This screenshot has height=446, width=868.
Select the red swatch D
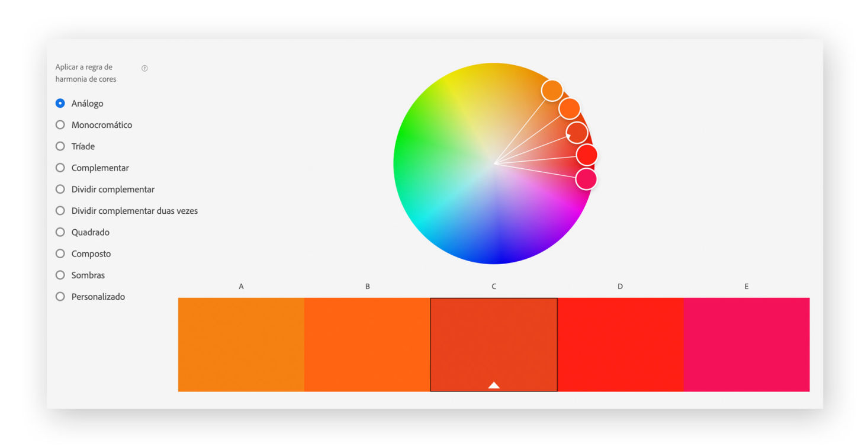(x=621, y=344)
